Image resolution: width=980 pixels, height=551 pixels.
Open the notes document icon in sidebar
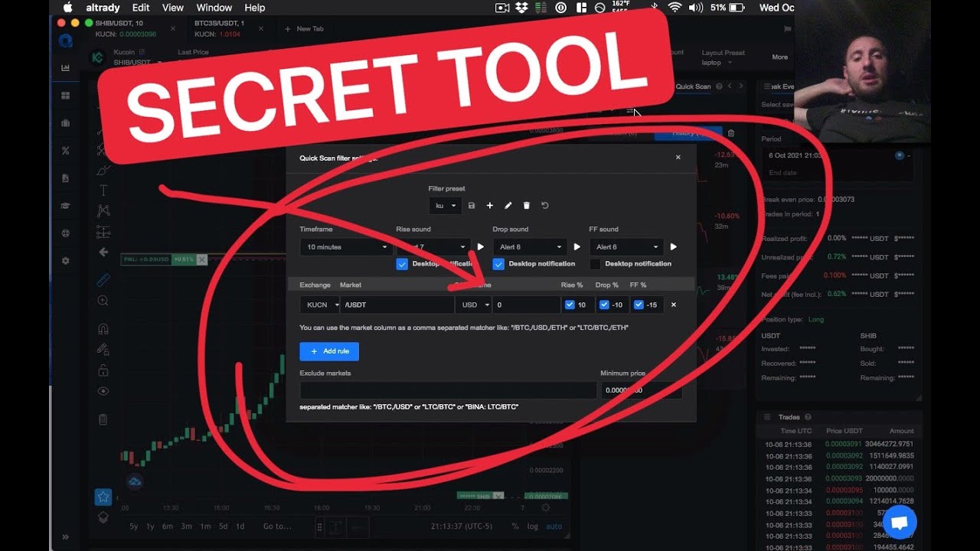point(65,178)
